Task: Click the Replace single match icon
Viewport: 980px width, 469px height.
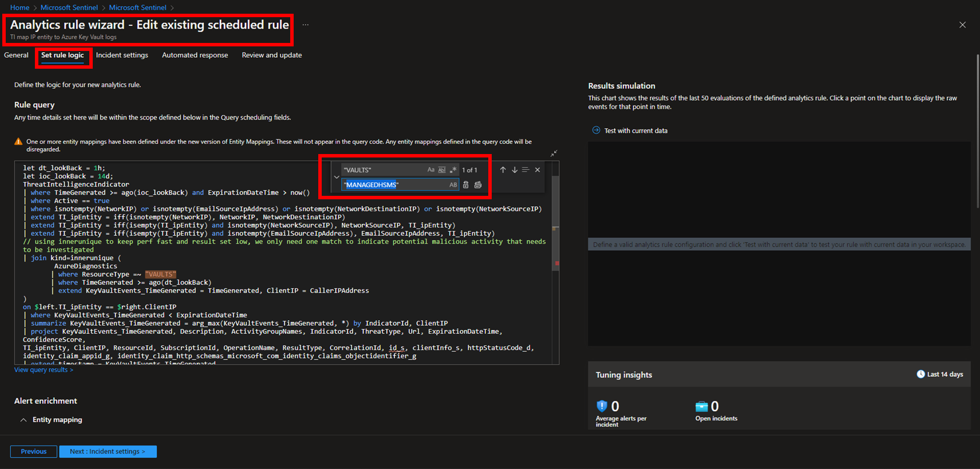Action: [466, 185]
